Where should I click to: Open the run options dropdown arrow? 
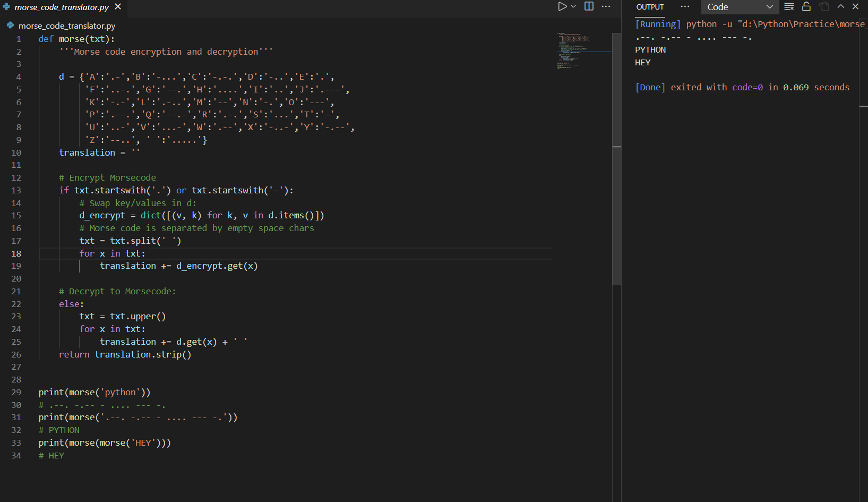click(x=573, y=6)
